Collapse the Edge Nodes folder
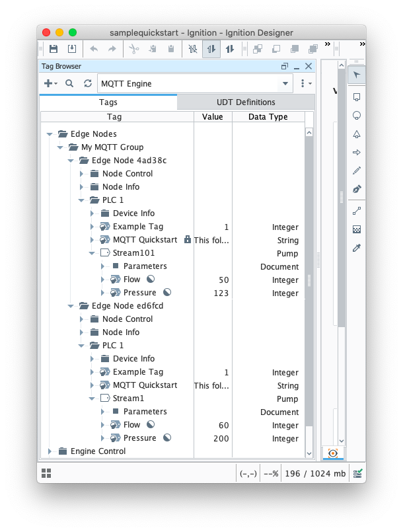The image size is (403, 532). coord(50,134)
